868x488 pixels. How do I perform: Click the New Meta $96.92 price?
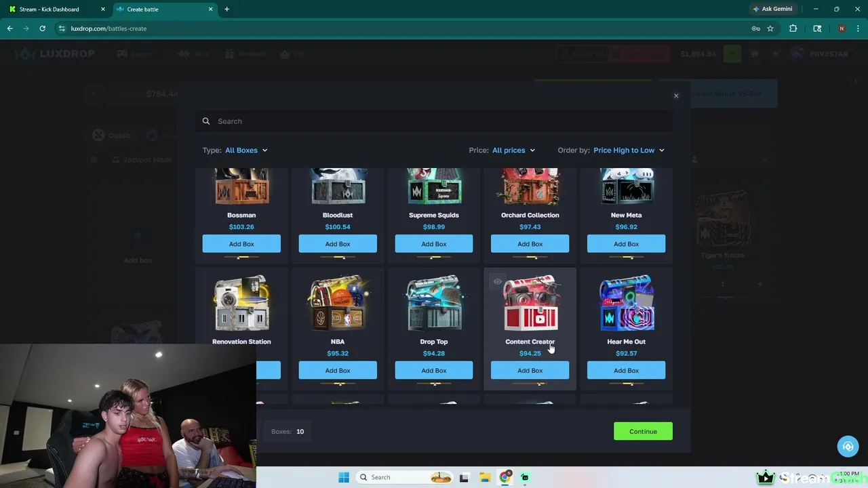point(627,227)
